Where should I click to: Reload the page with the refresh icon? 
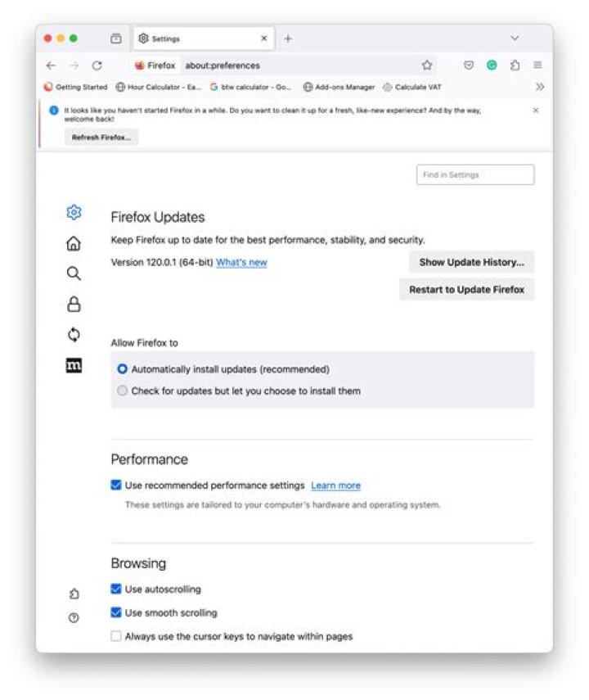click(x=97, y=65)
